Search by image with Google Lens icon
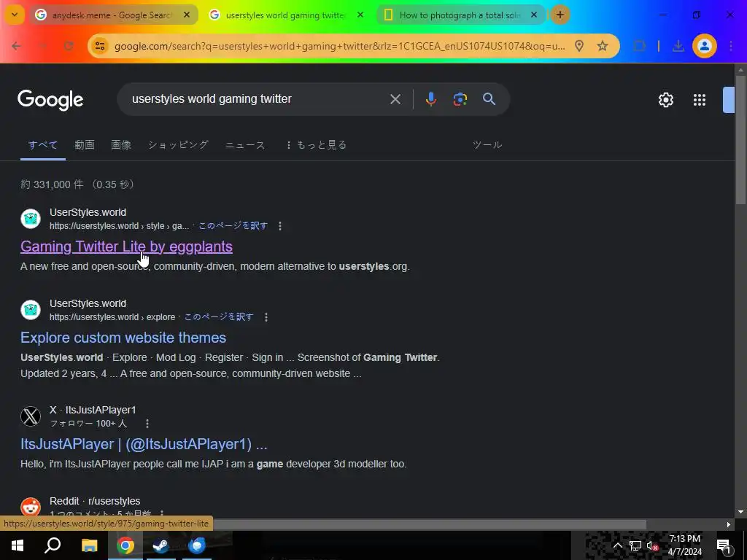The height and width of the screenshot is (560, 747). (x=460, y=99)
